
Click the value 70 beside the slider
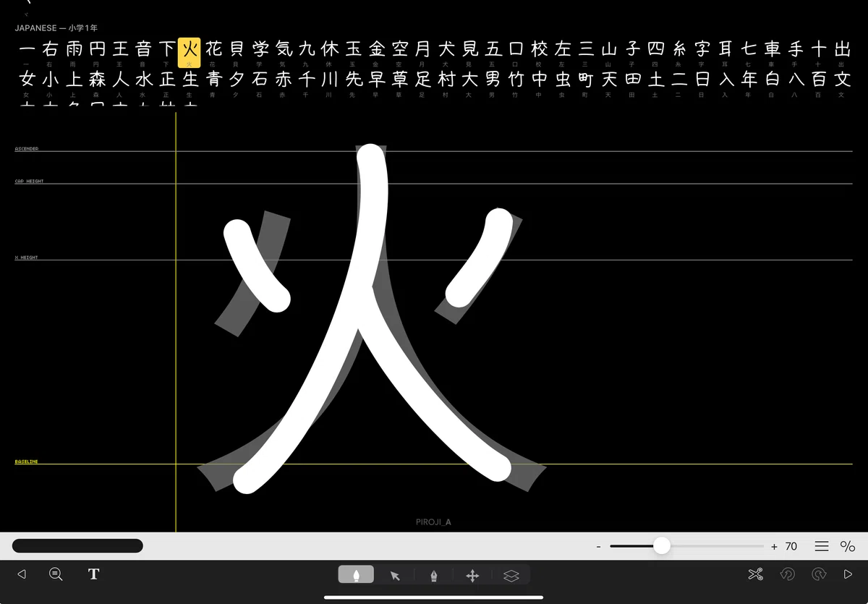click(x=791, y=546)
